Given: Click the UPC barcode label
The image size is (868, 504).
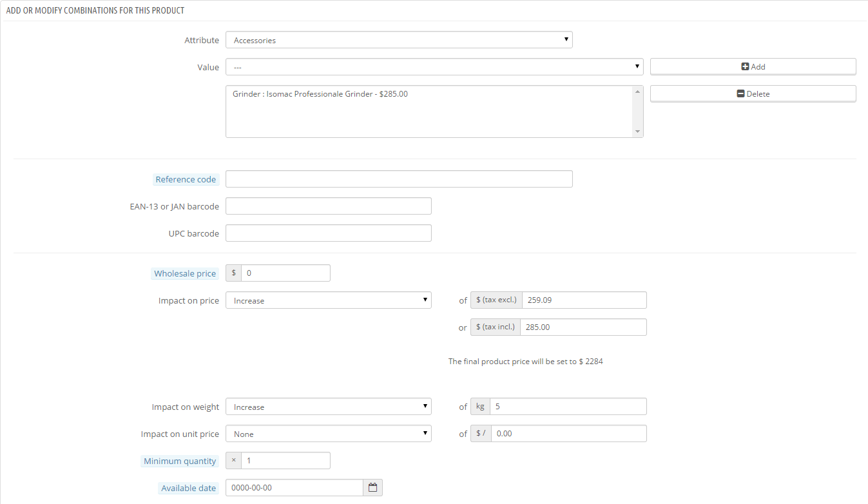Looking at the screenshot, I should click(194, 234).
